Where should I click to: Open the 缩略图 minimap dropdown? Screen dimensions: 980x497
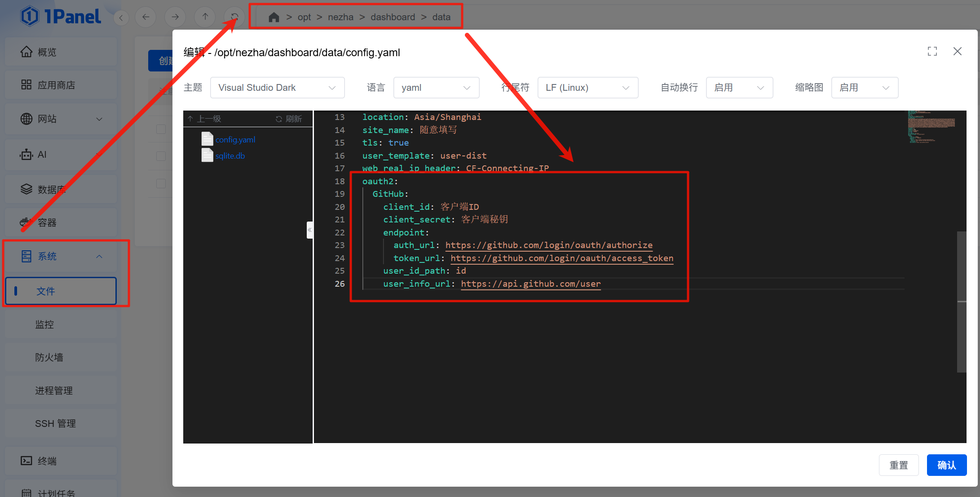[x=865, y=88]
